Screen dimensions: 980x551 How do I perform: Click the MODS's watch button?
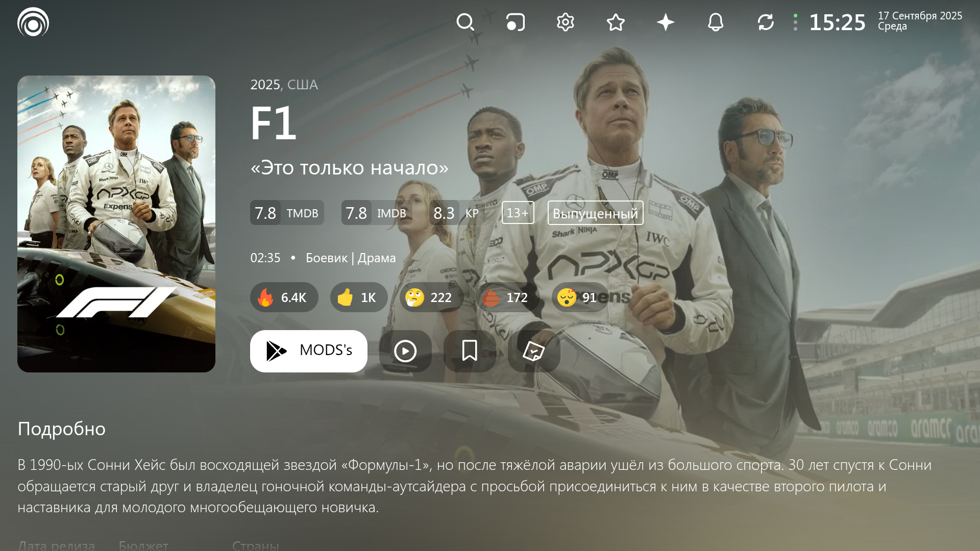(x=309, y=351)
